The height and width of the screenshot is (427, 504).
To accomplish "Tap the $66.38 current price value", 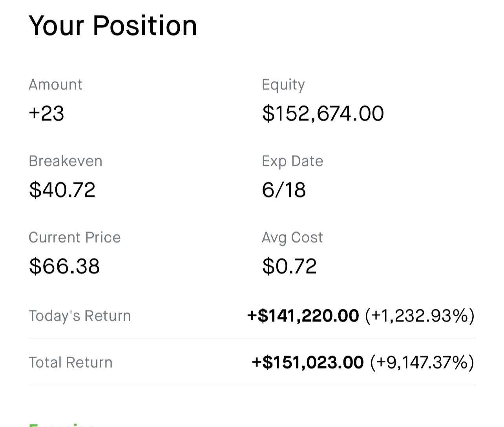I will [x=64, y=266].
